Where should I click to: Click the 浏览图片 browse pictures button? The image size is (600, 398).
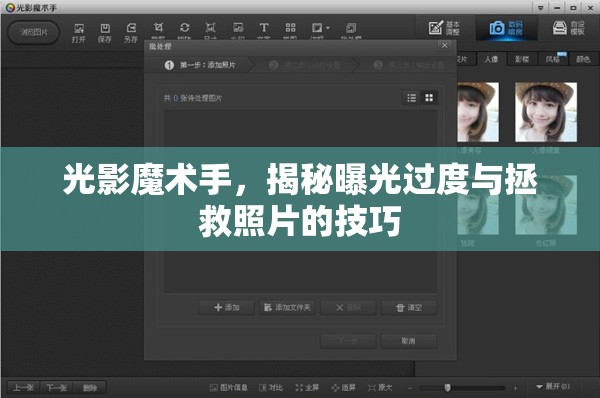[x=34, y=32]
